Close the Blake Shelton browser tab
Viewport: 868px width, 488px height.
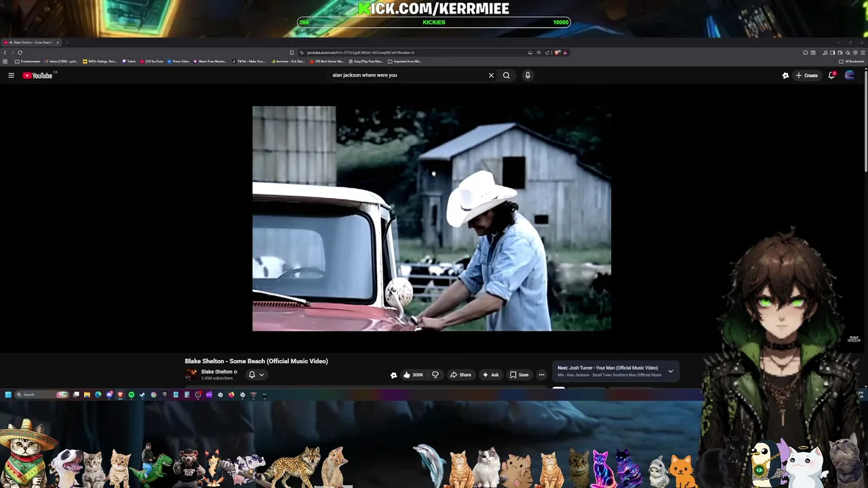coord(58,43)
